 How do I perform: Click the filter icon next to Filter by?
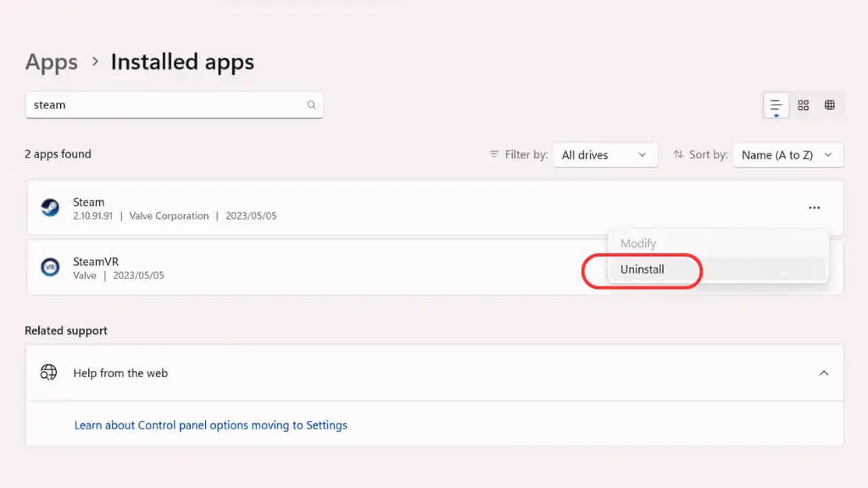click(x=494, y=154)
